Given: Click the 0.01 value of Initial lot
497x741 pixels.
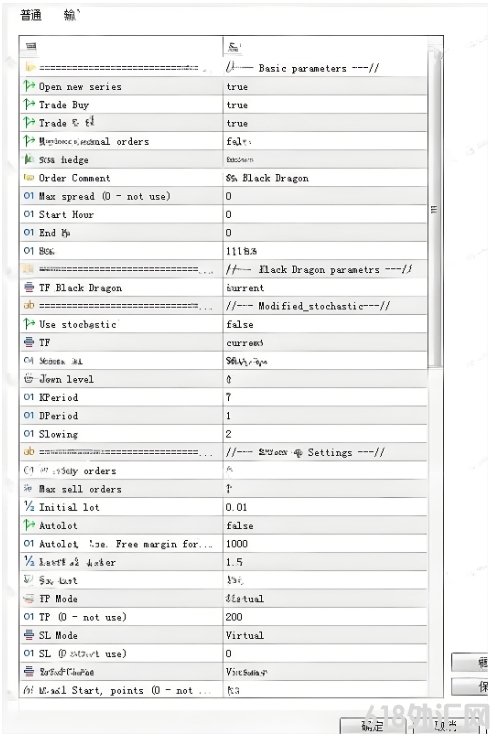Looking at the screenshot, I should pos(236,508).
